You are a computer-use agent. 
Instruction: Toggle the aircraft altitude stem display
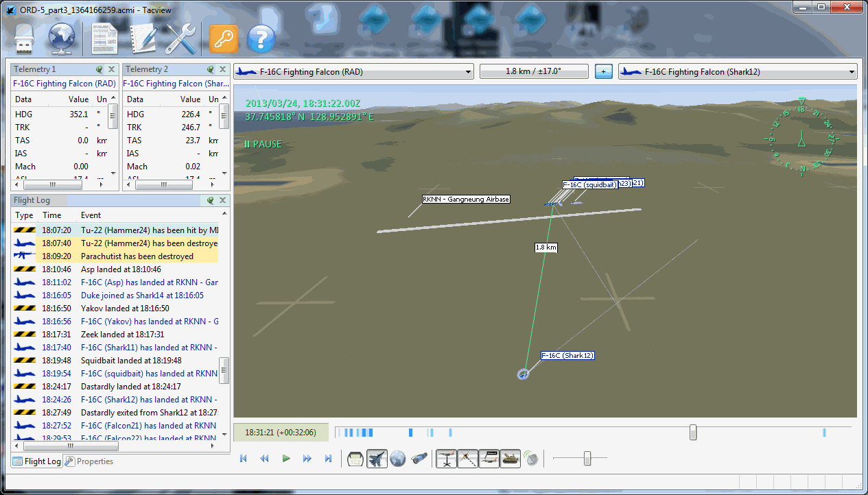pyautogui.click(x=447, y=459)
